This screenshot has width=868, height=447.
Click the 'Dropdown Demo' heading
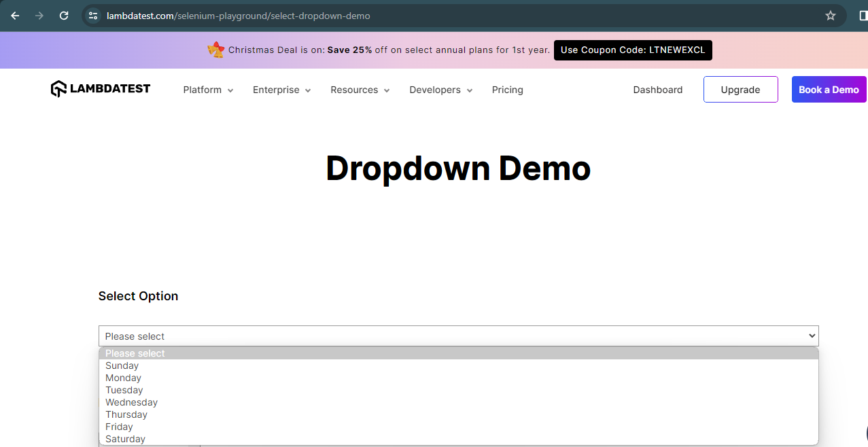pos(458,168)
